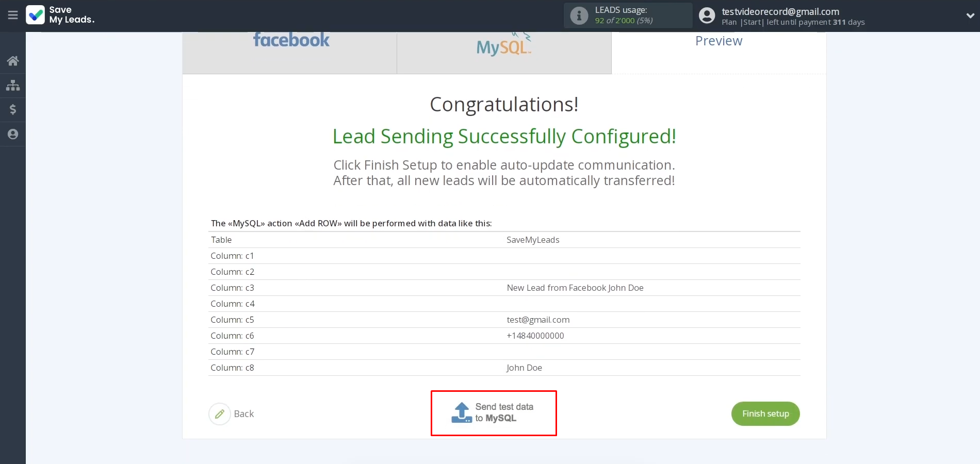Screen dimensions: 980x464
Task: Click the upload icon for test data
Action: pyautogui.click(x=462, y=412)
